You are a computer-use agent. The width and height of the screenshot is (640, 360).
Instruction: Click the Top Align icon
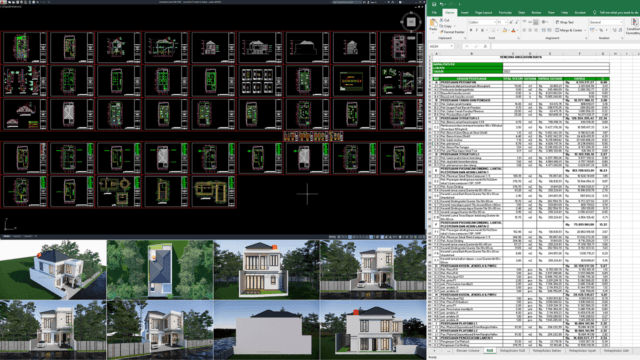pos(524,22)
